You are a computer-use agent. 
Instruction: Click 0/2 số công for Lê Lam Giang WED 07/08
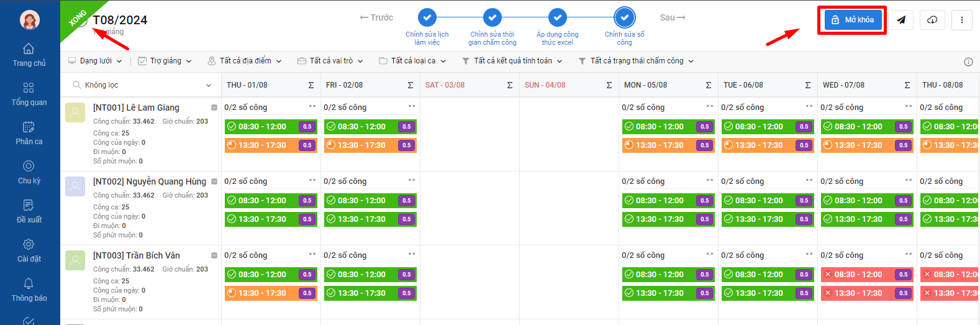point(842,108)
